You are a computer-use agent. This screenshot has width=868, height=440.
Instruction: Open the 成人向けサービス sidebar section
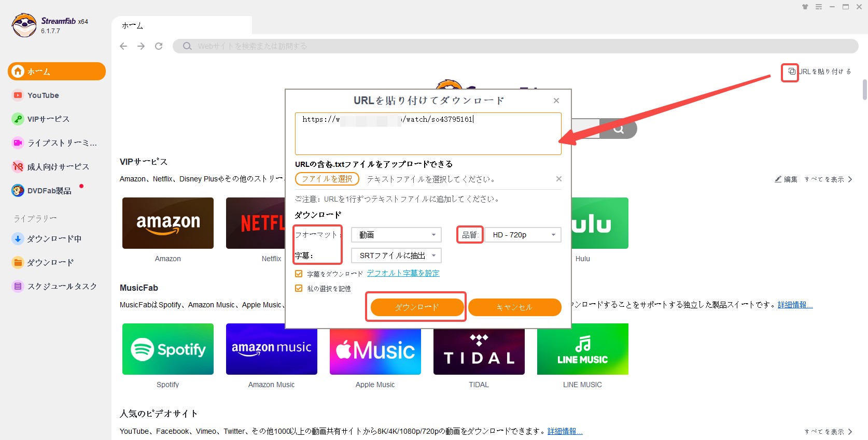click(51, 167)
